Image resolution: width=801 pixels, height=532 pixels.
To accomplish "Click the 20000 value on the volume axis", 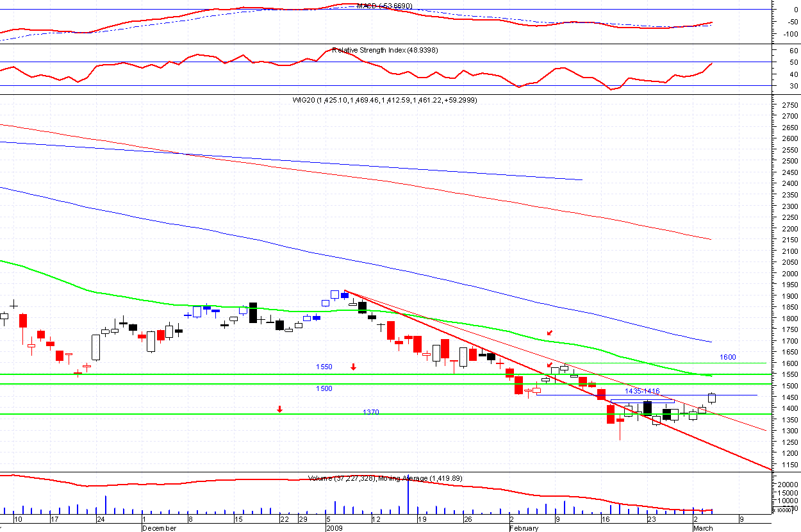I will [789, 485].
